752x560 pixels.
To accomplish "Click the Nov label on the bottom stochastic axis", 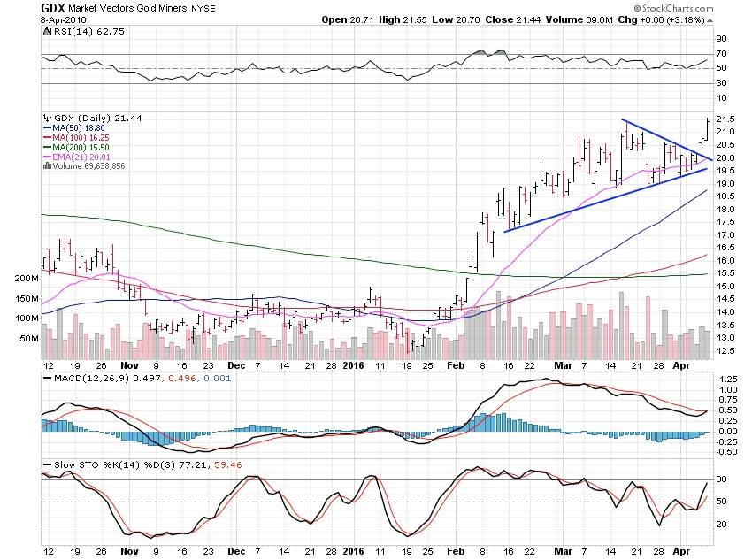I will pos(129,551).
